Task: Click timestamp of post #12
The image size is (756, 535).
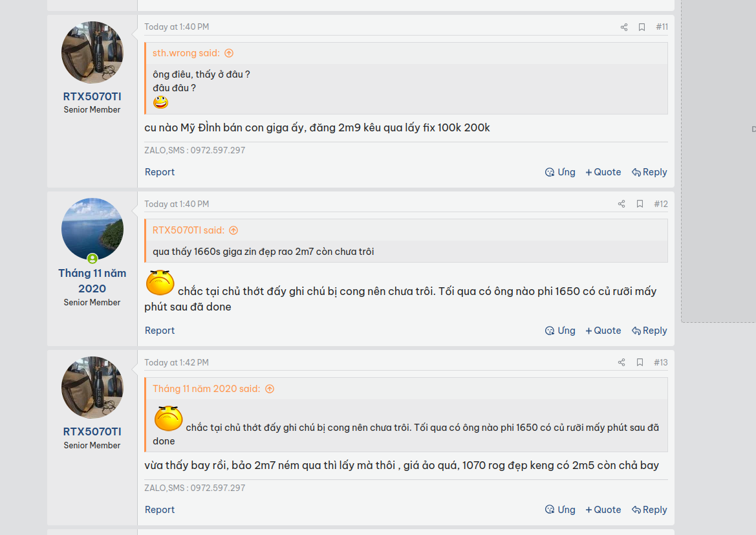Action: point(177,204)
